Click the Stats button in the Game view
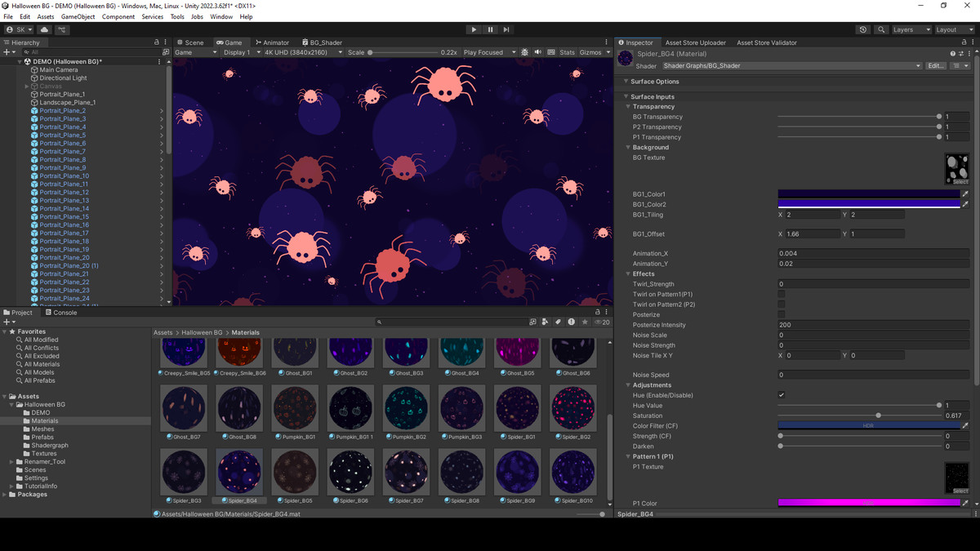Image resolution: width=980 pixels, height=551 pixels. 568,51
